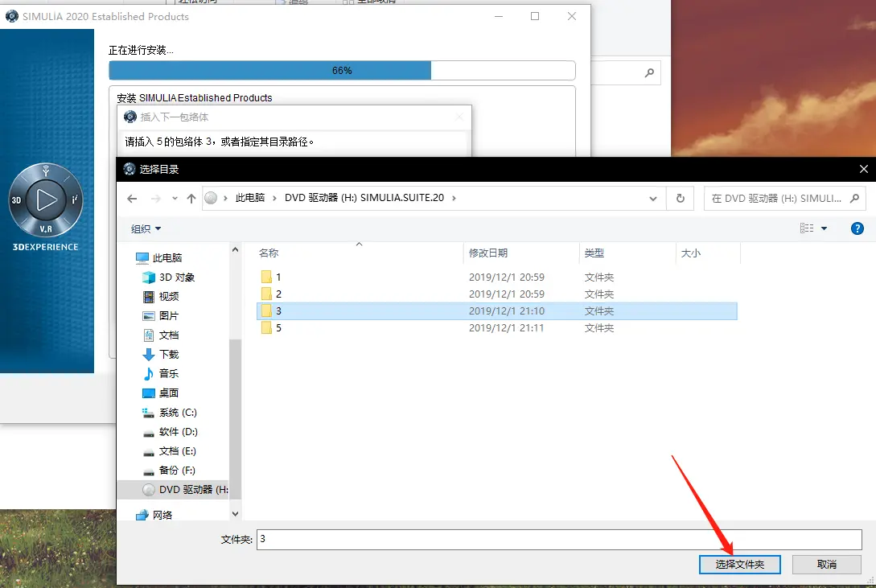Open recent locations dropdown arrow
876x588 pixels.
175,198
